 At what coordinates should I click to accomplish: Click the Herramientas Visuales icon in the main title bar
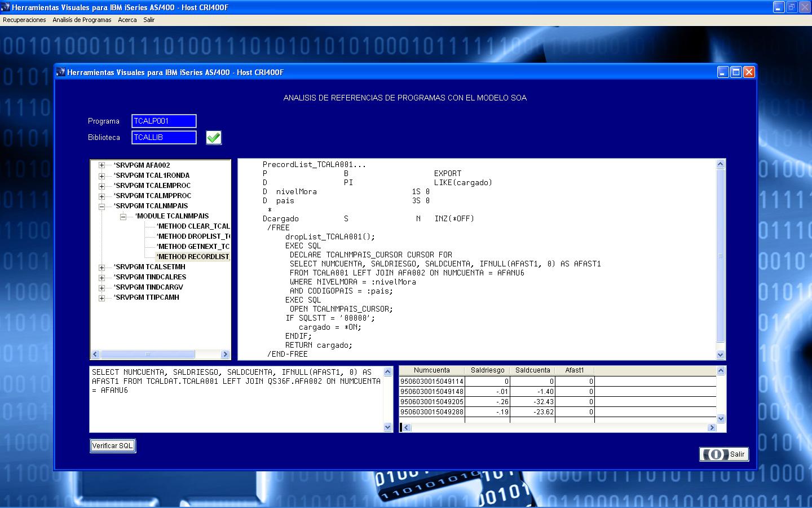pyautogui.click(x=7, y=7)
